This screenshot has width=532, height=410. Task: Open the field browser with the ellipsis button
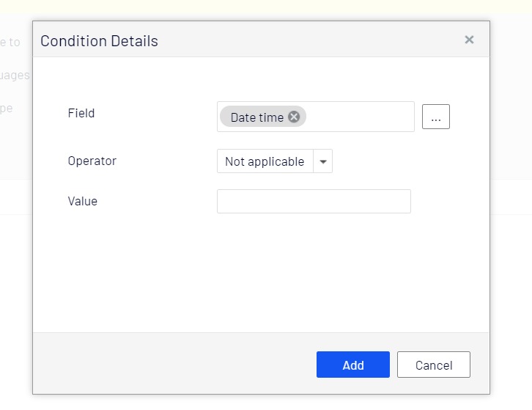(435, 117)
